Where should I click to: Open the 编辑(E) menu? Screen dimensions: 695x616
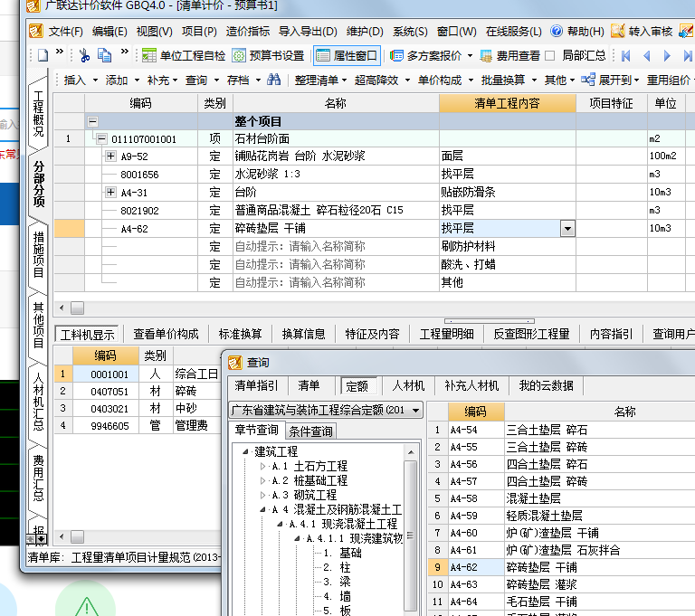109,31
